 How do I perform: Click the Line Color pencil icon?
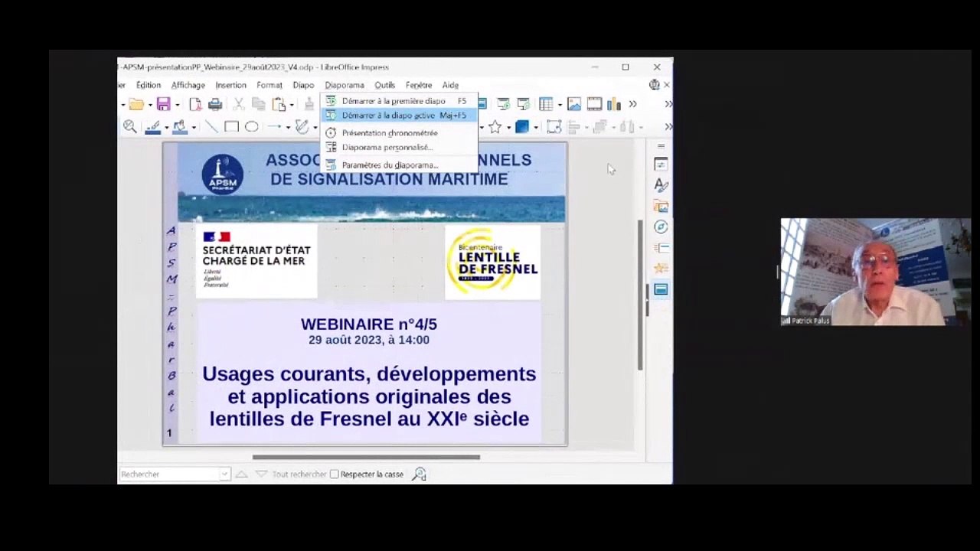(153, 127)
